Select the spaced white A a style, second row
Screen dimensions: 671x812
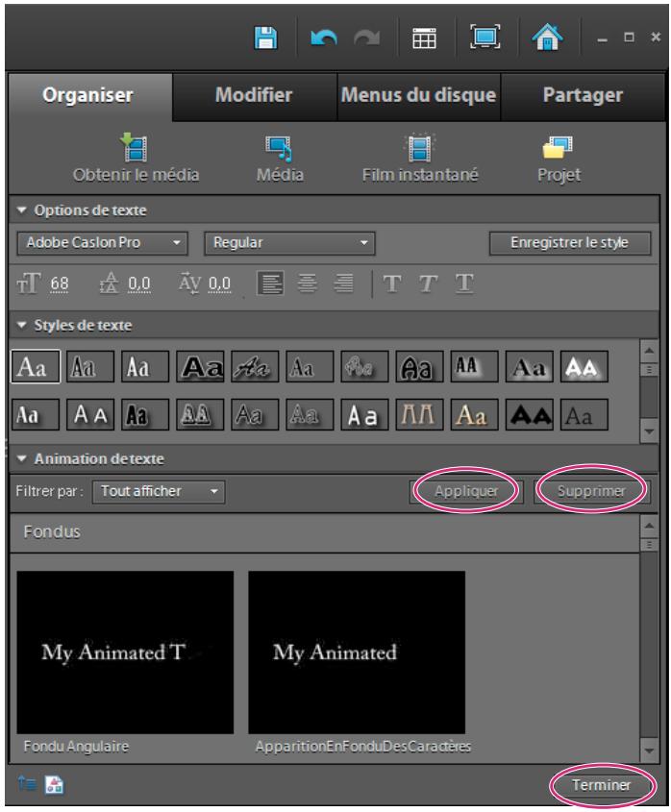[x=364, y=415]
